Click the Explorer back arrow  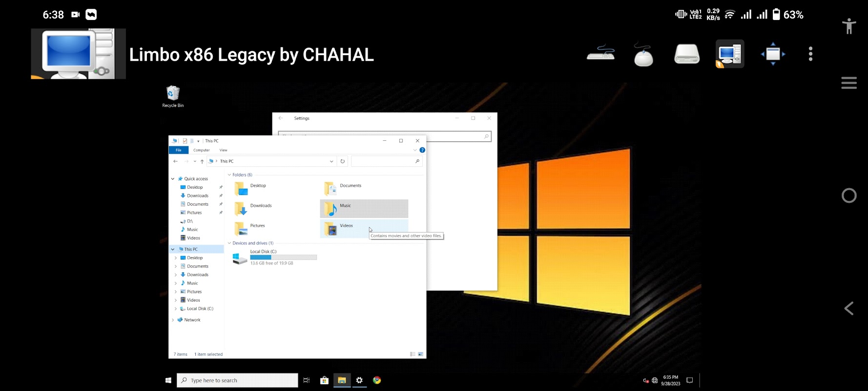pyautogui.click(x=176, y=161)
